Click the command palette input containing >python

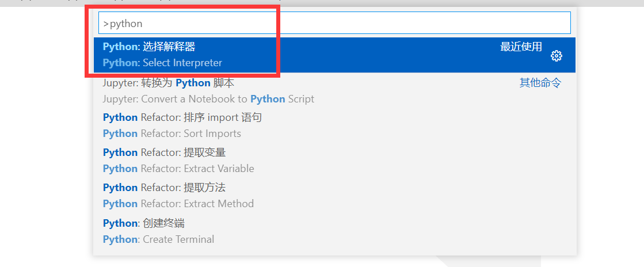(334, 23)
